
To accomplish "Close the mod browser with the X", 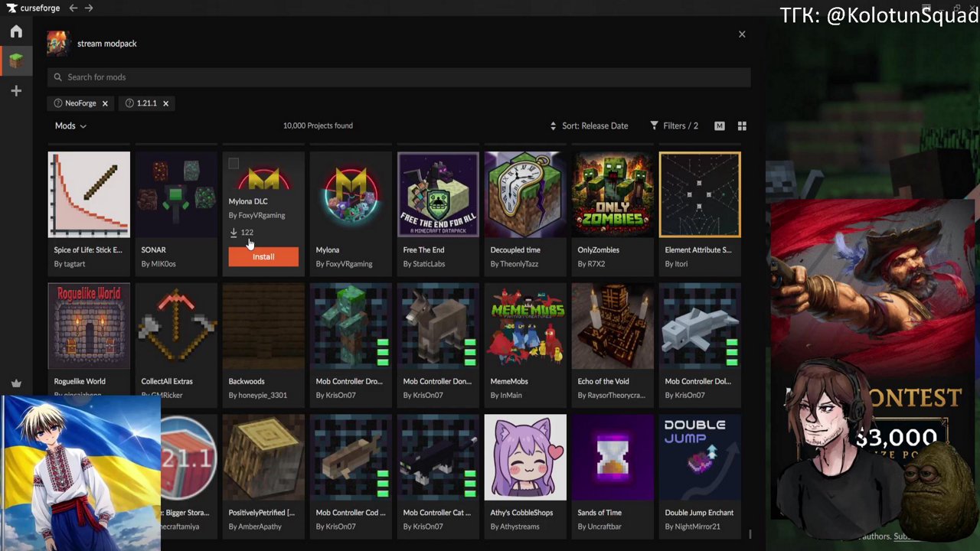I will [742, 34].
